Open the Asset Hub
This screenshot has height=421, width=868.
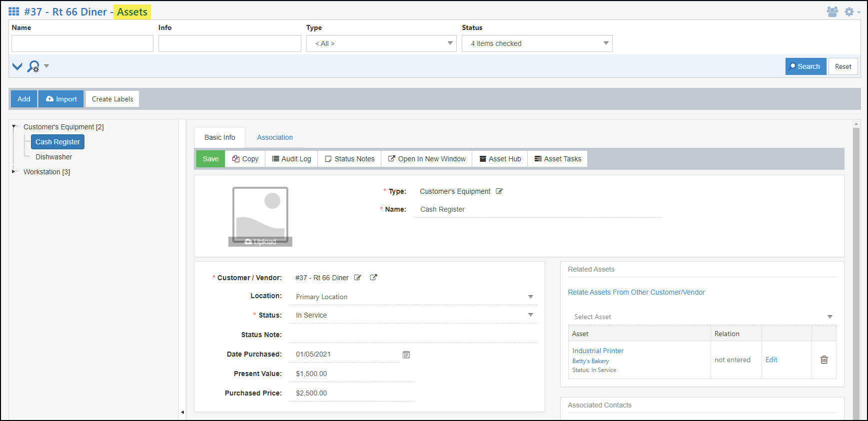tap(500, 159)
